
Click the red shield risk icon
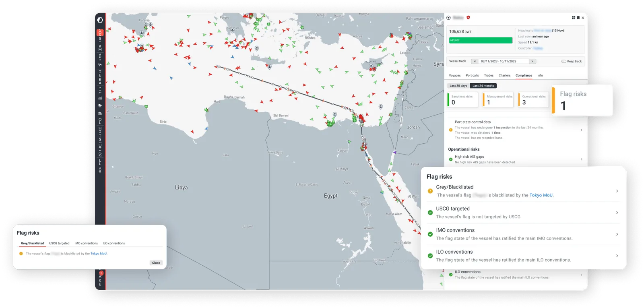click(x=468, y=18)
